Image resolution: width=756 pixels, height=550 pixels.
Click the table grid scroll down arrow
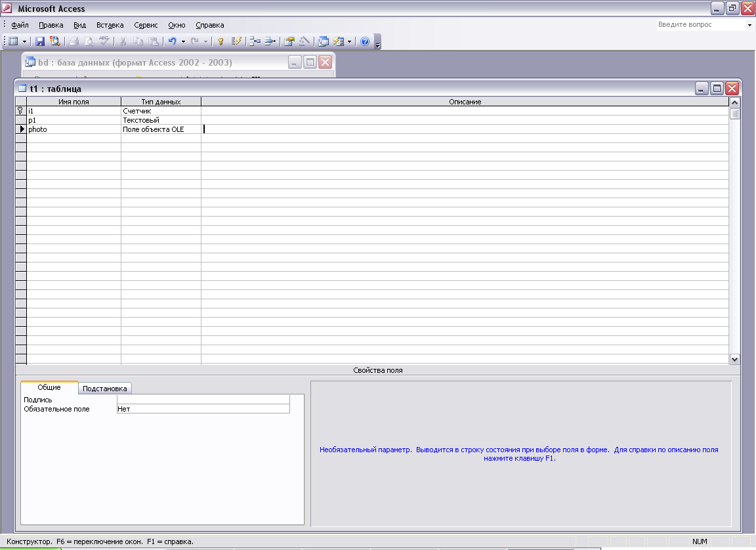(734, 359)
